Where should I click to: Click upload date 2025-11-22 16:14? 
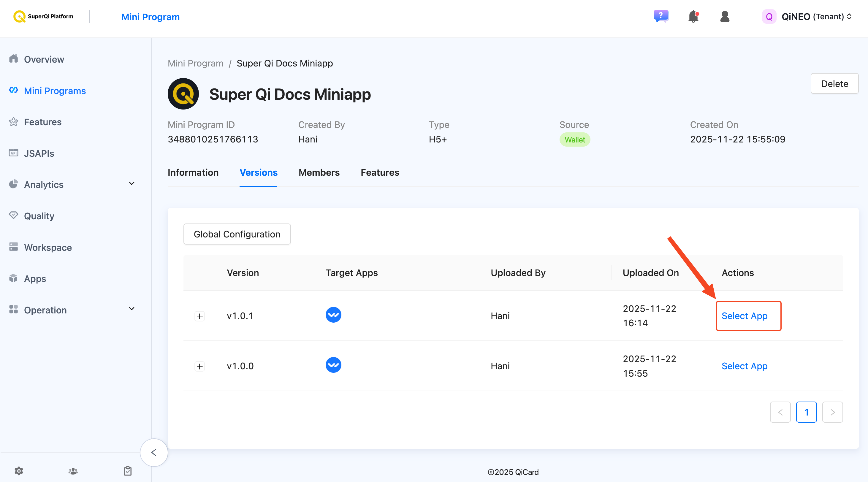point(649,316)
